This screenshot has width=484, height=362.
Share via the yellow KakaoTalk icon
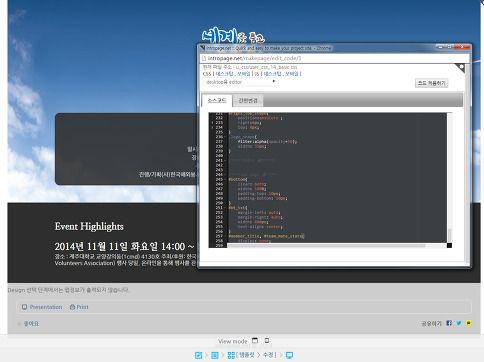(469, 323)
